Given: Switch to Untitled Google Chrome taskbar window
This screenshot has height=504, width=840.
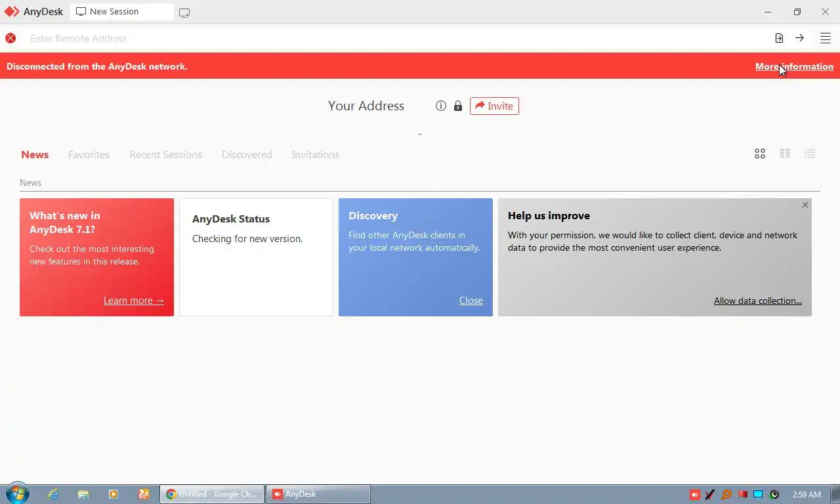Looking at the screenshot, I should point(213,494).
